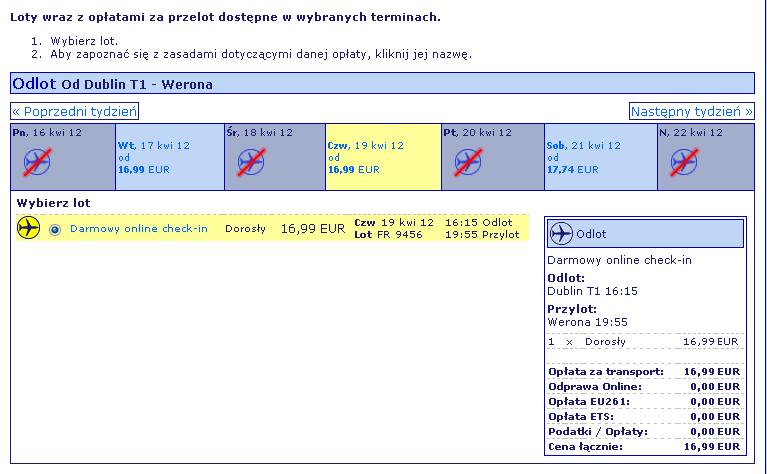The width and height of the screenshot is (767, 474).
Task: Select Czw, 19 kwi 12 date tab
Action: 383,157
